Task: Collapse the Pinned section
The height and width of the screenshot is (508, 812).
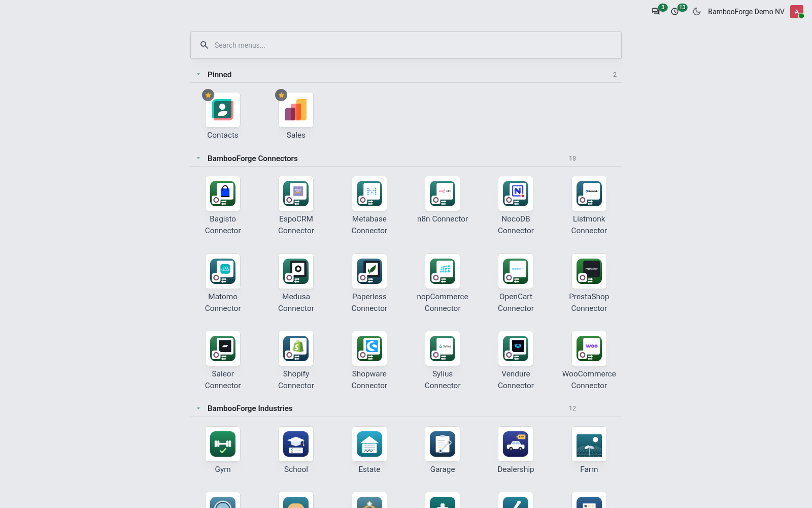Action: coord(198,74)
